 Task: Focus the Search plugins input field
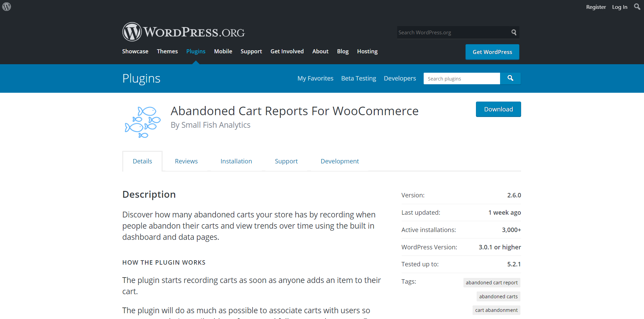[x=461, y=79]
